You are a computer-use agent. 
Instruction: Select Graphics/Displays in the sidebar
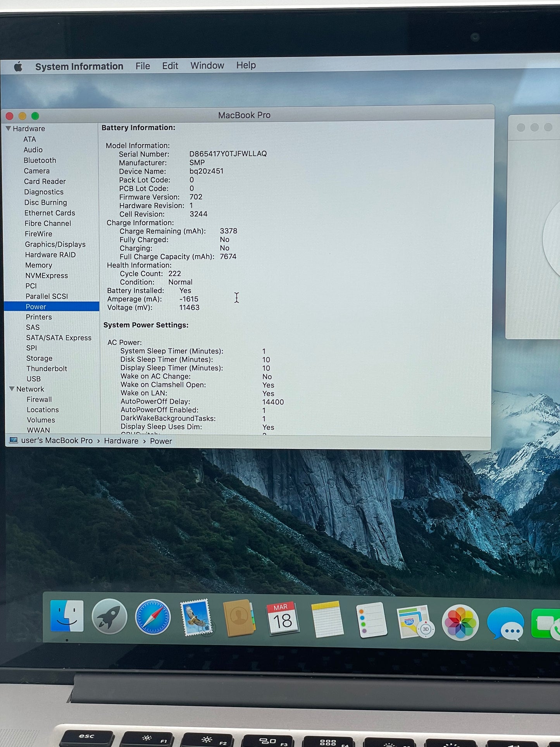click(x=55, y=244)
